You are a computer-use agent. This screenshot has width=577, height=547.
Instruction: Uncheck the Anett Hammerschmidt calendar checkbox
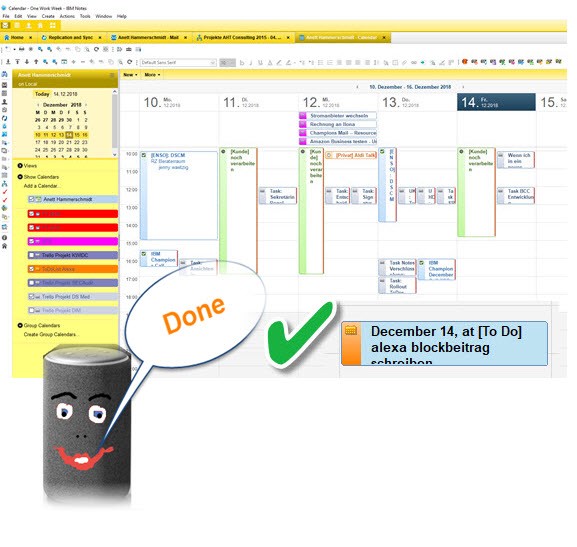[x=32, y=199]
